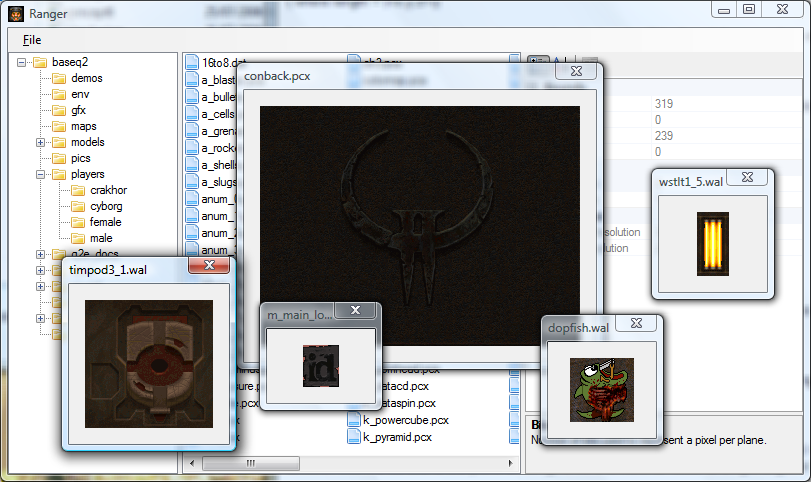Image resolution: width=811 pixels, height=482 pixels.
Task: Collapse the players folder node
Action: (41, 174)
